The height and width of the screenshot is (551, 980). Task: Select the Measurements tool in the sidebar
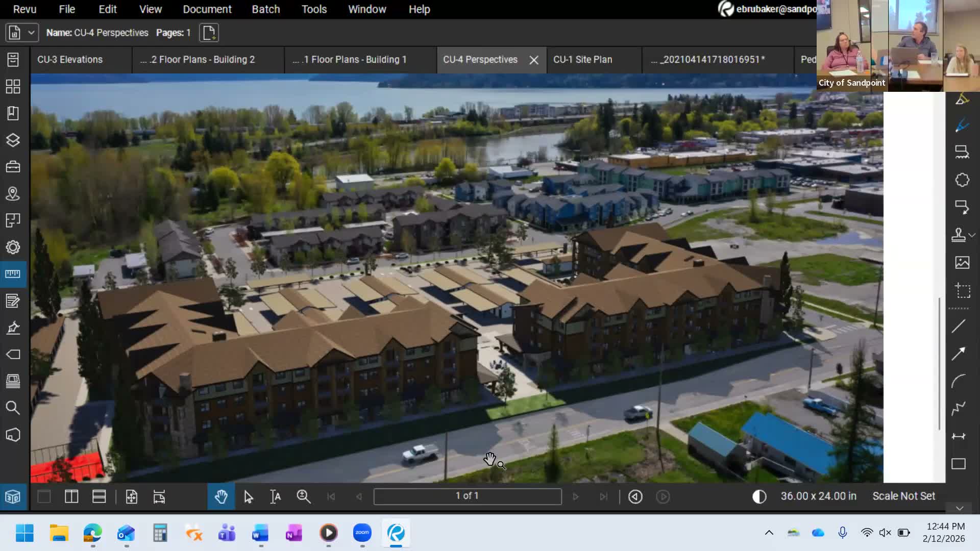tap(13, 274)
